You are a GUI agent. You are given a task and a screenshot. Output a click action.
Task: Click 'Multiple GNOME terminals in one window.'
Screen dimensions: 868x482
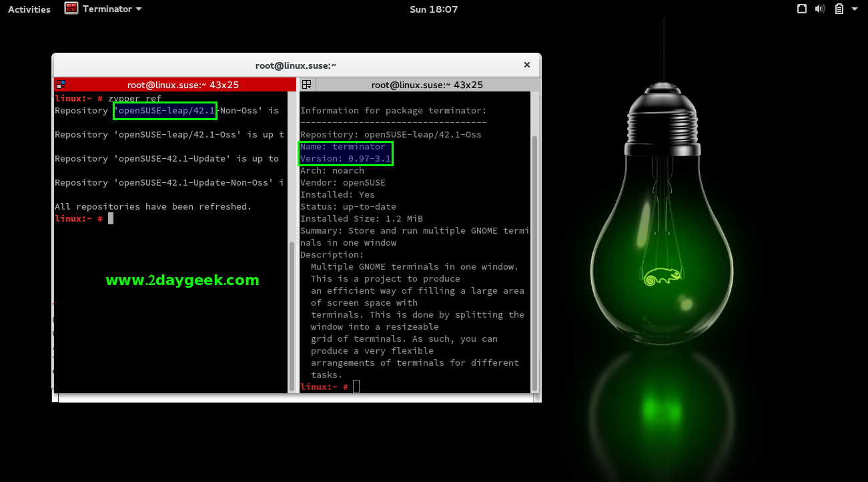coord(415,266)
